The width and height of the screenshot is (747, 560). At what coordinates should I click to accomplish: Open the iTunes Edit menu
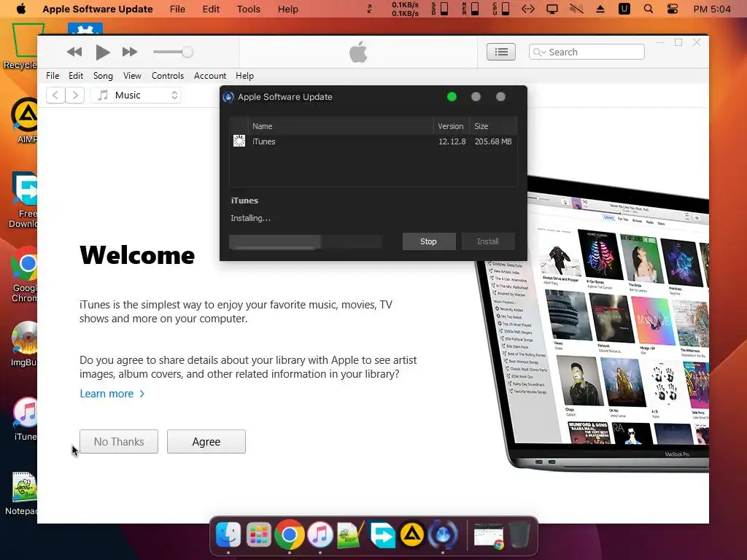click(x=76, y=76)
